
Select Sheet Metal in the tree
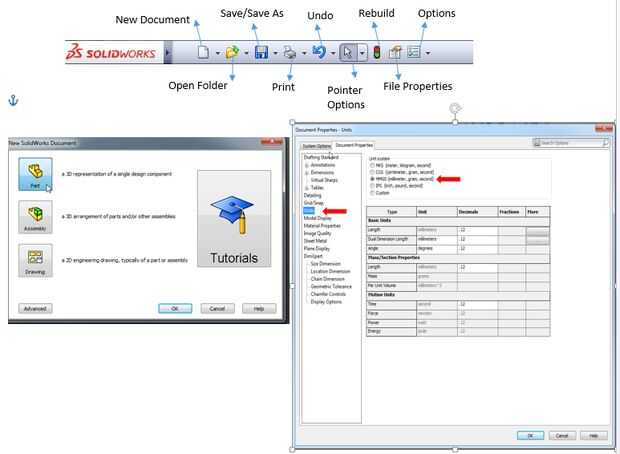[315, 241]
